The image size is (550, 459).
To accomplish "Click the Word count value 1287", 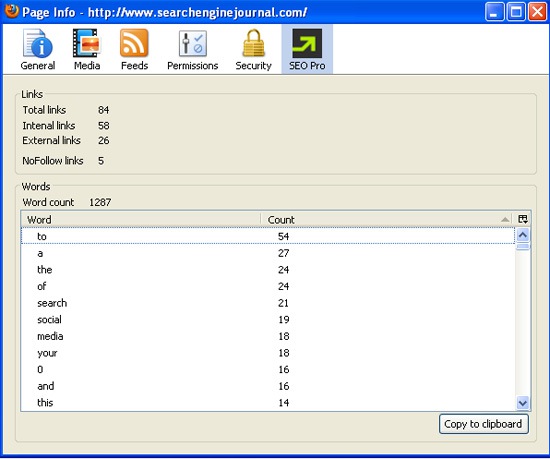I will (100, 202).
